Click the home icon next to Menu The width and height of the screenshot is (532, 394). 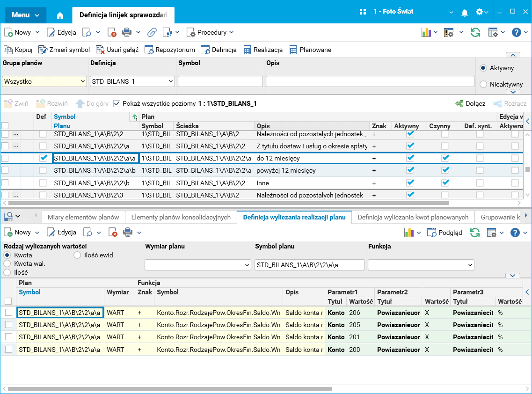pos(60,15)
